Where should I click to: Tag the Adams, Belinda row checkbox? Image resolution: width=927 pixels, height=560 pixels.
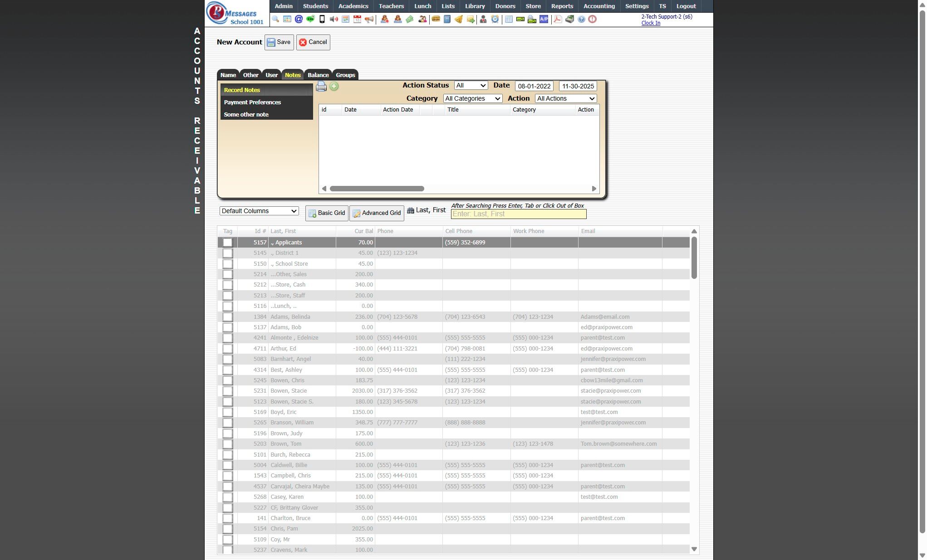228,317
